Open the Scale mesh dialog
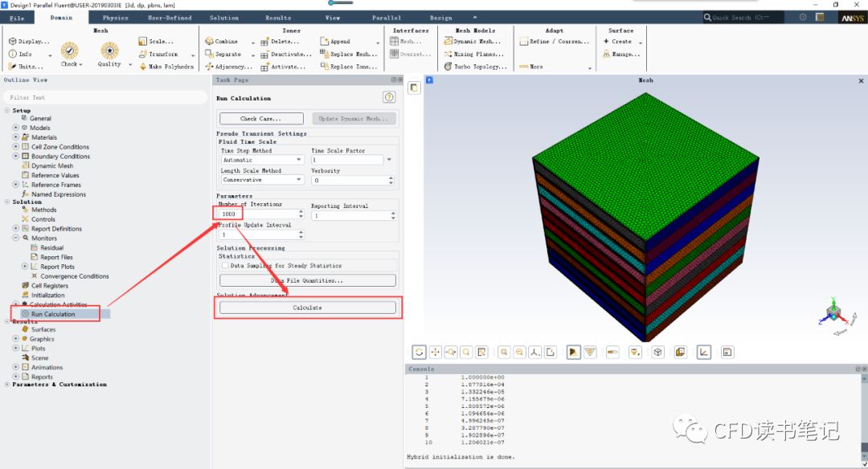This screenshot has width=868, height=469. click(x=156, y=42)
